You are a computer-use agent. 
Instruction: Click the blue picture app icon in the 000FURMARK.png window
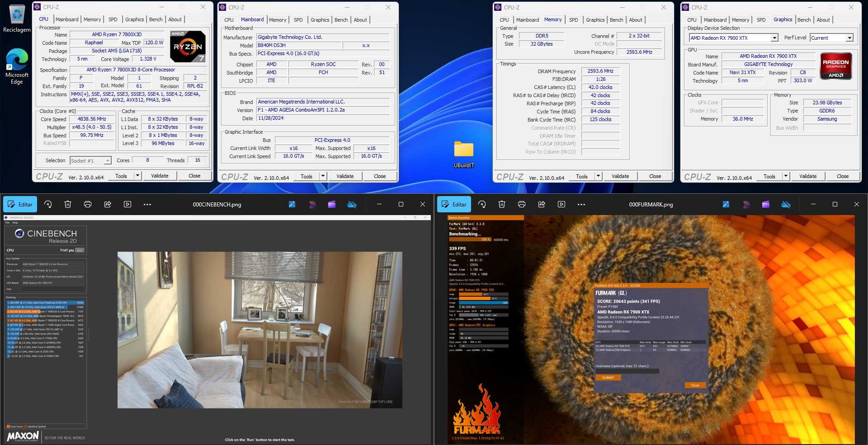726,204
